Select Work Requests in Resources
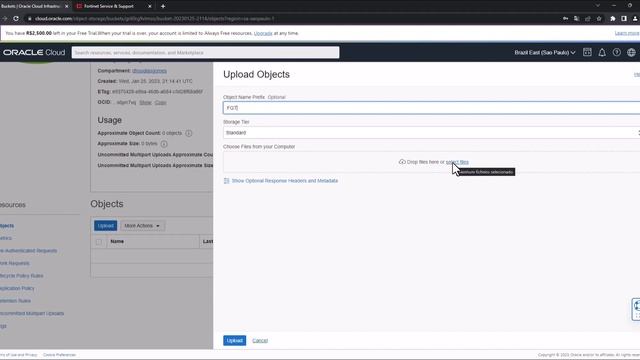 click(14, 263)
